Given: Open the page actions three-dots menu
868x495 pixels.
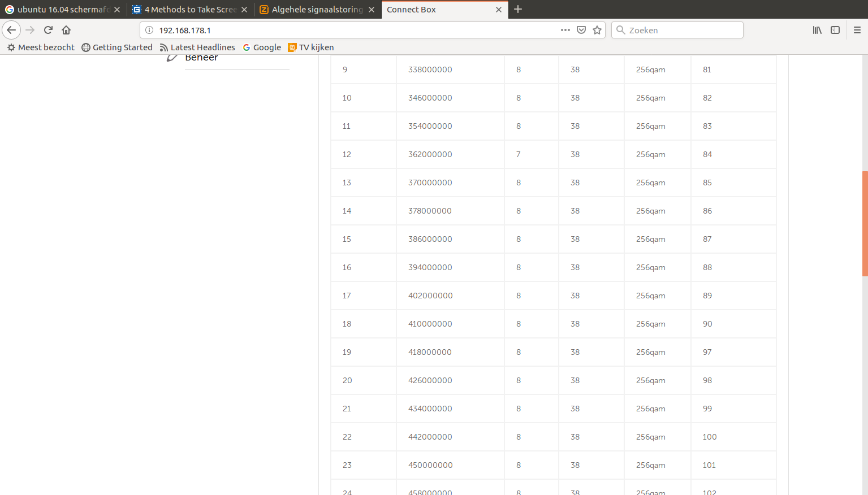Looking at the screenshot, I should [565, 30].
